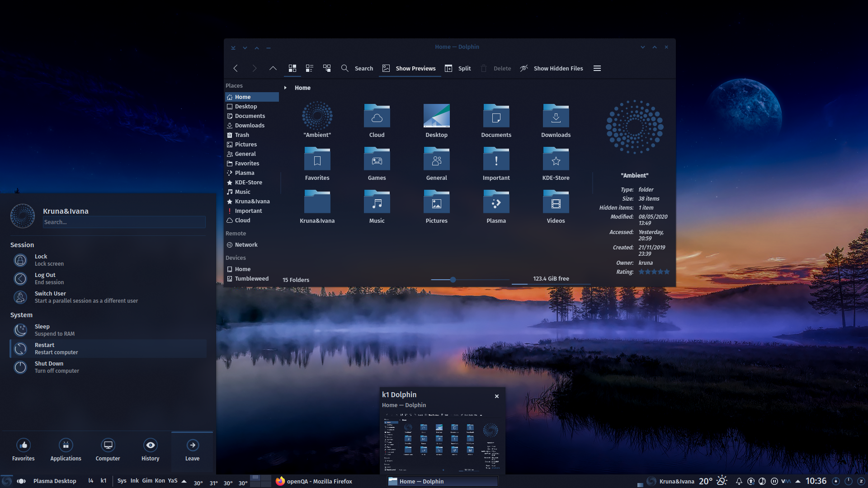Toggle Night Color in the system tray
The width and height of the screenshot is (868, 488).
click(x=762, y=481)
